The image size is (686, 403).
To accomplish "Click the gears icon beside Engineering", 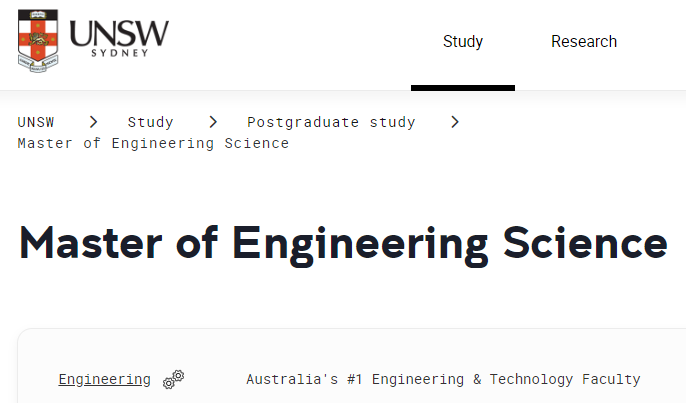I will click(x=174, y=379).
